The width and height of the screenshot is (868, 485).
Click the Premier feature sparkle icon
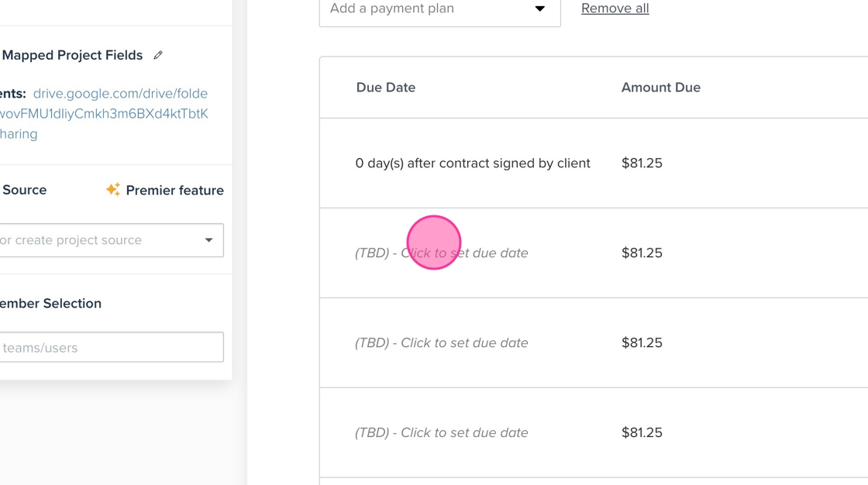(x=113, y=190)
